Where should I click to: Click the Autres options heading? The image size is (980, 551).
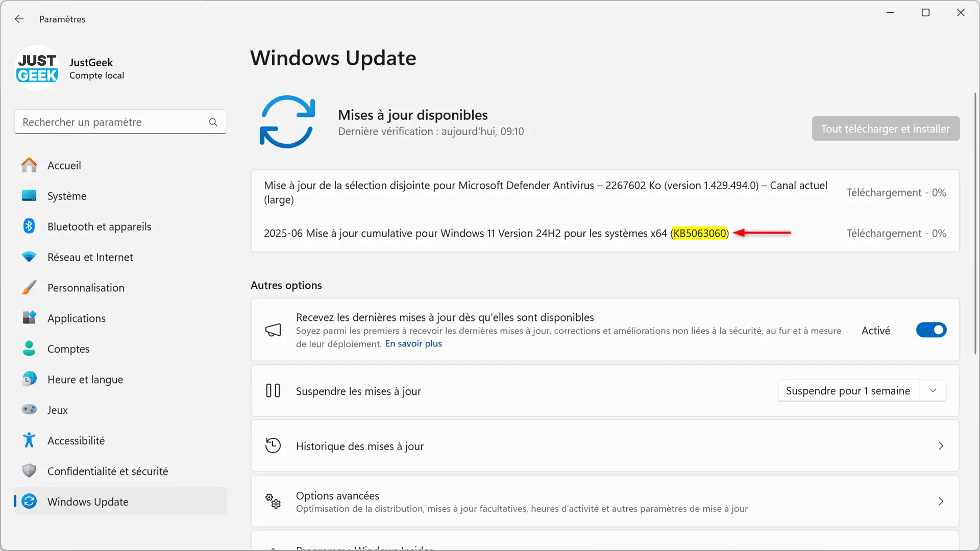[286, 285]
